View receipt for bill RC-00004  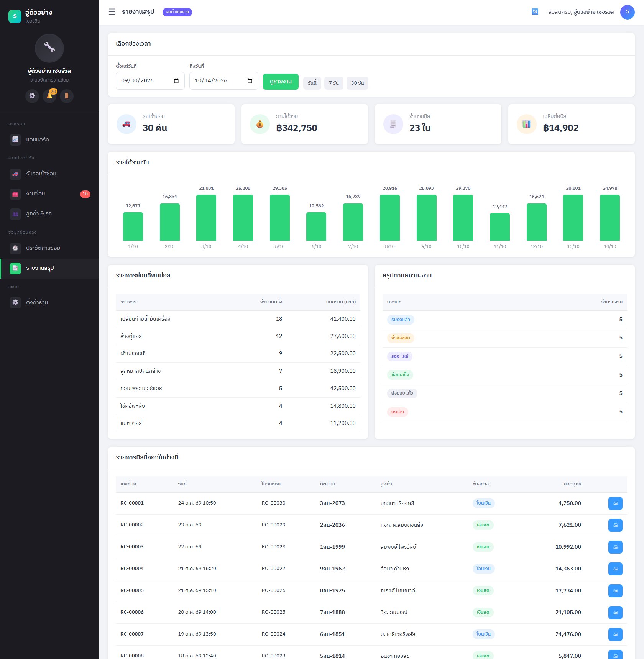(615, 569)
